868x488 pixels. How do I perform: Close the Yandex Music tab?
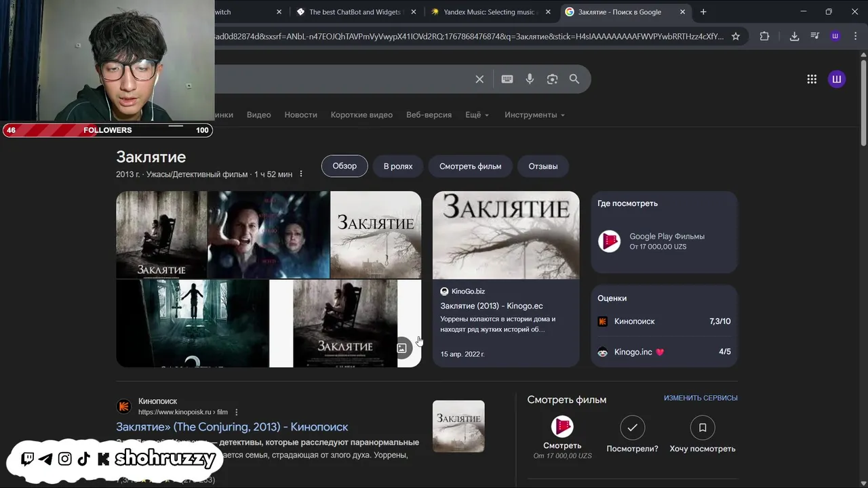(x=547, y=12)
